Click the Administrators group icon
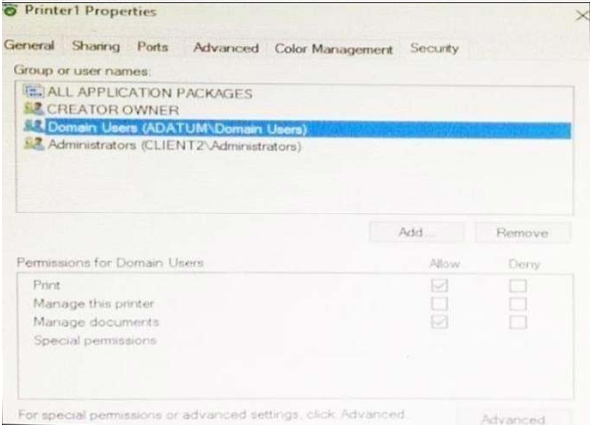The width and height of the screenshot is (592, 441). point(34,144)
